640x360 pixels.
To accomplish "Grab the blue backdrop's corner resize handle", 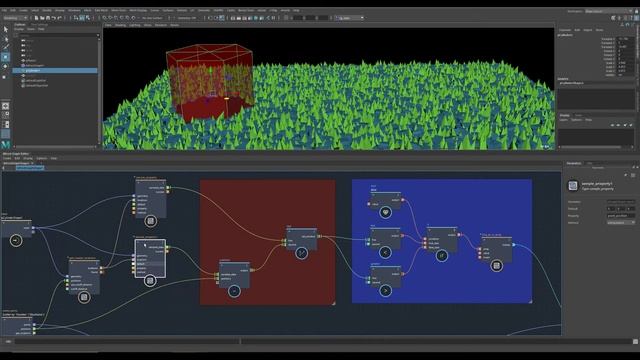I will pyautogui.click(x=530, y=302).
